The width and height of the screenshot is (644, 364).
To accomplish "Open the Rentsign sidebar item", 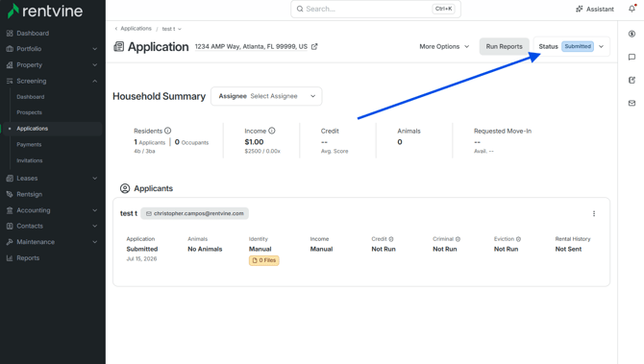I will coord(29,194).
